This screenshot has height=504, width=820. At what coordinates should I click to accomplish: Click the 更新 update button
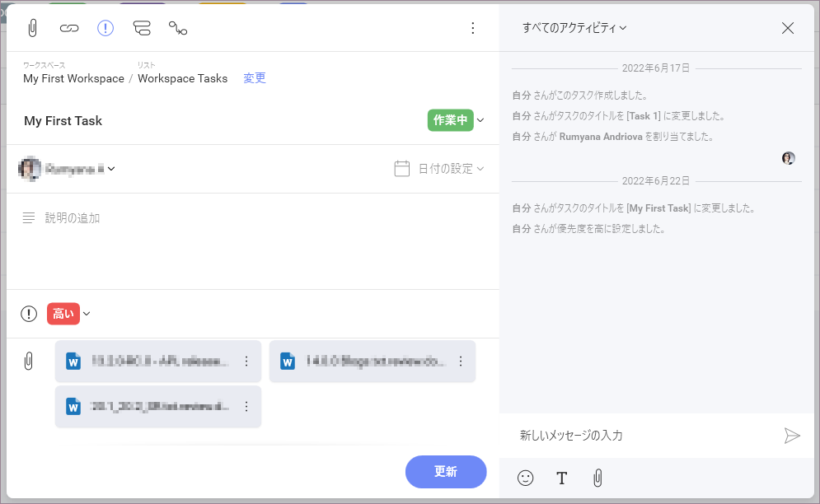click(x=446, y=472)
